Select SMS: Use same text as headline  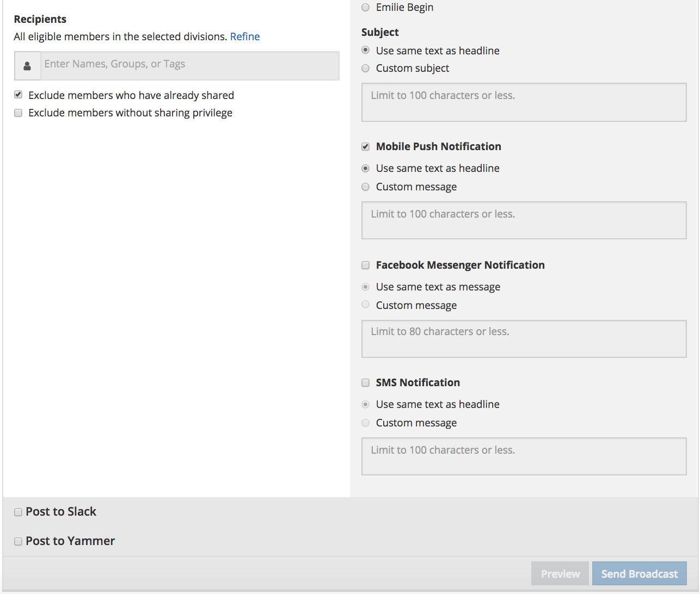pyautogui.click(x=366, y=404)
